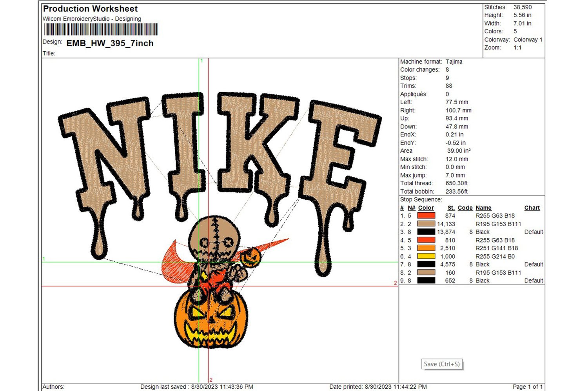Click the stitches value '38,590'
Screen dimensions: 588x391
523,7
